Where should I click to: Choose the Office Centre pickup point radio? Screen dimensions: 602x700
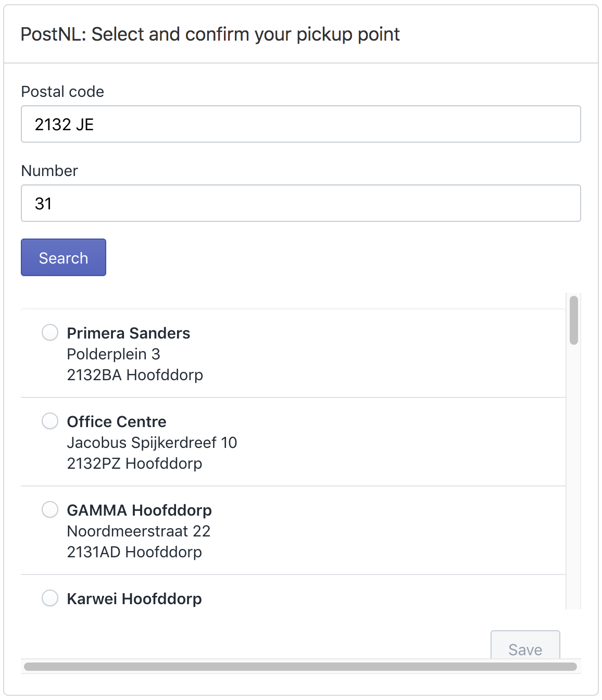tap(50, 421)
